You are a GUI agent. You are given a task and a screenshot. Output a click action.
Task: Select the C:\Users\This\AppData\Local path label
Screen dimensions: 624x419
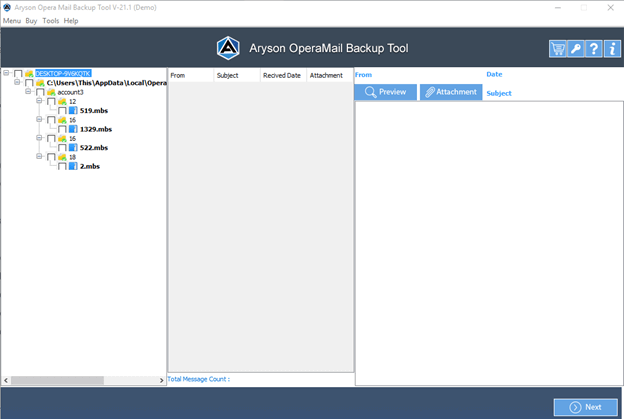click(107, 83)
